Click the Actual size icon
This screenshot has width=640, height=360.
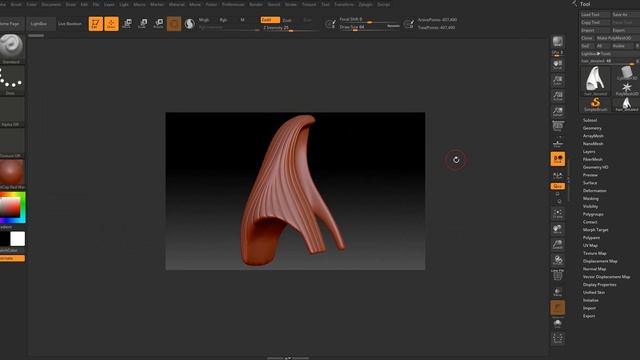click(558, 96)
